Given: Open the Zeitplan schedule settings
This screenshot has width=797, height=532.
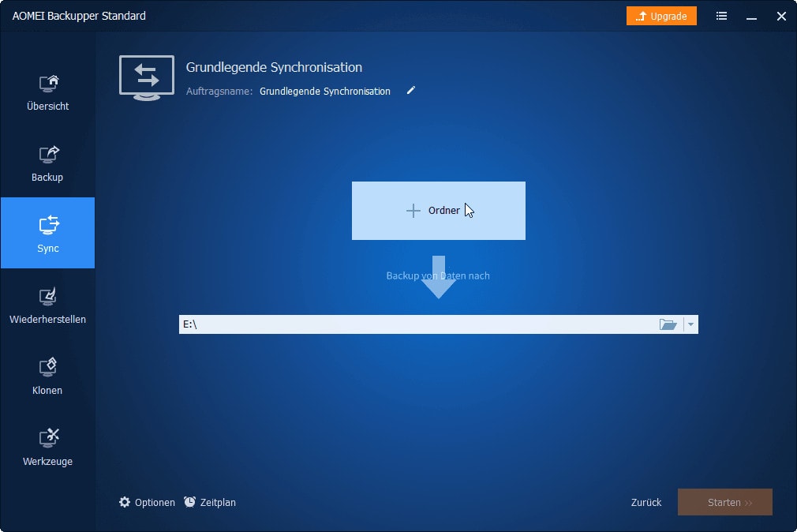Looking at the screenshot, I should pyautogui.click(x=210, y=502).
